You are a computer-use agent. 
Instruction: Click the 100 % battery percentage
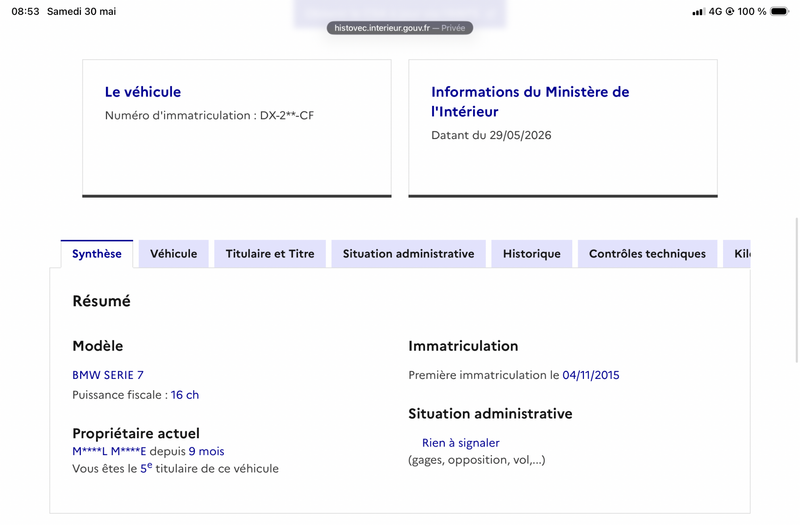click(x=752, y=11)
